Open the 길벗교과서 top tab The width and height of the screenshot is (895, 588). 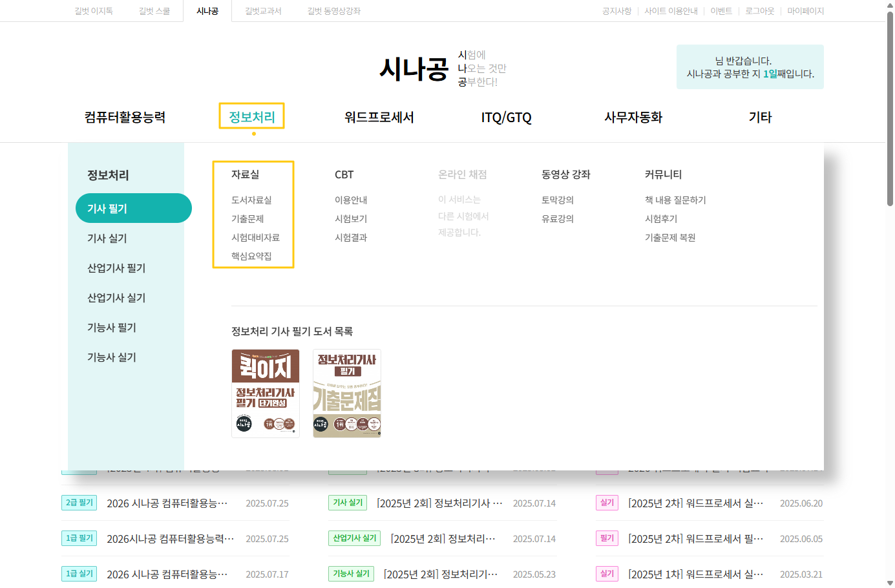[x=263, y=11]
